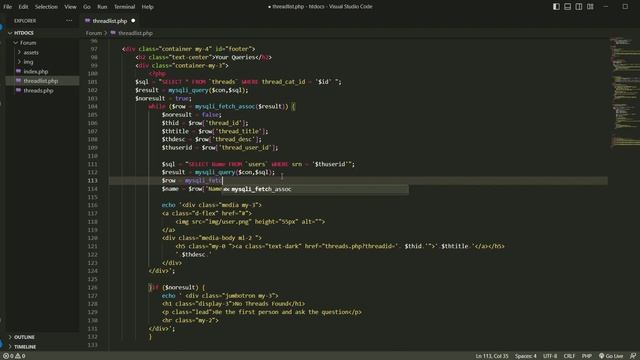This screenshot has height=360, width=640.
Task: Toggle secondary sidebar layout icon
Action: (x=579, y=7)
